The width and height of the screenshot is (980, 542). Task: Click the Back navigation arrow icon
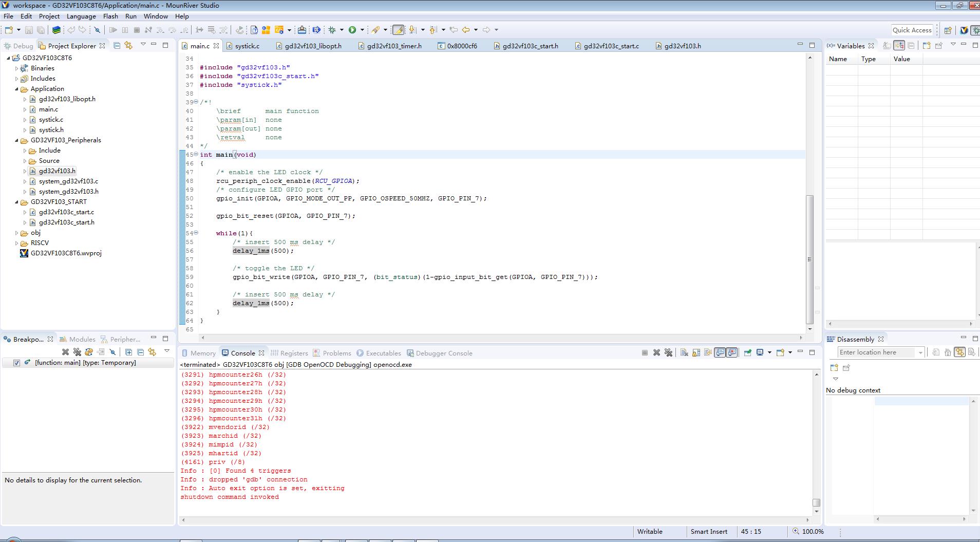466,30
